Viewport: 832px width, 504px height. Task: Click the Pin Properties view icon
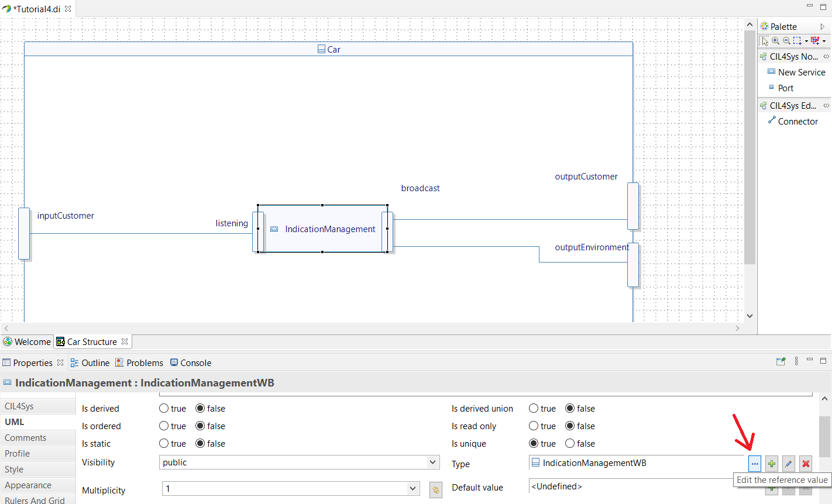(x=781, y=361)
